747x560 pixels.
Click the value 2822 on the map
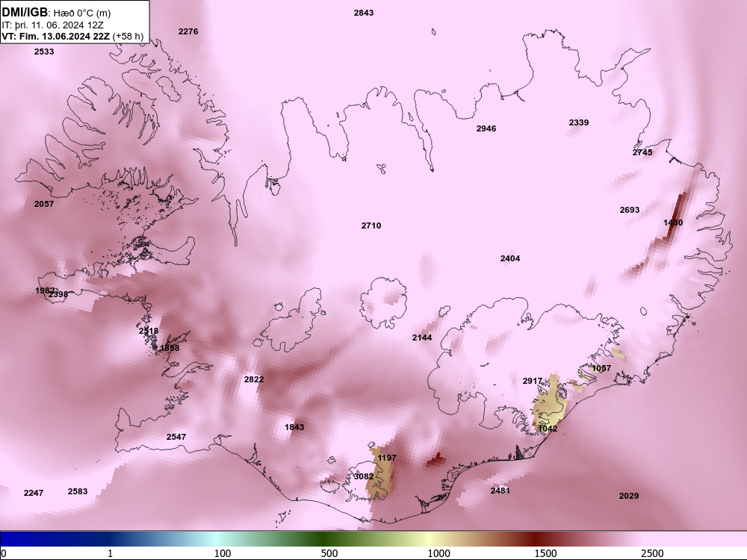tap(253, 379)
